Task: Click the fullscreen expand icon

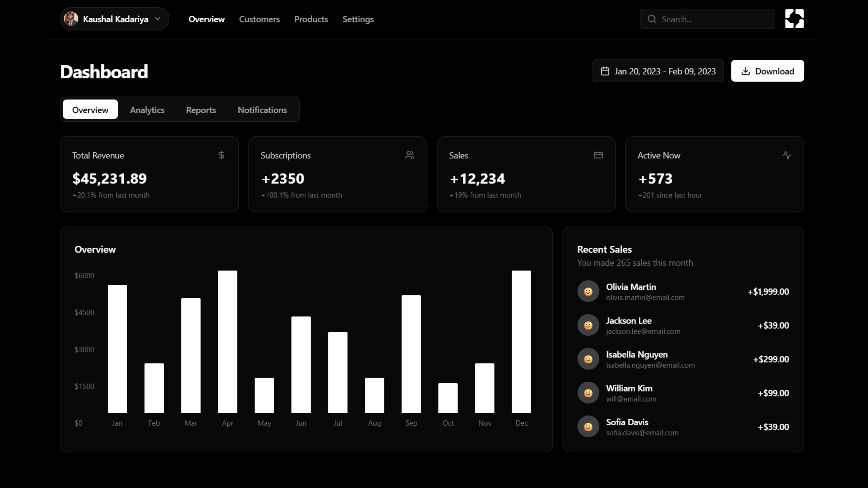Action: (x=794, y=19)
